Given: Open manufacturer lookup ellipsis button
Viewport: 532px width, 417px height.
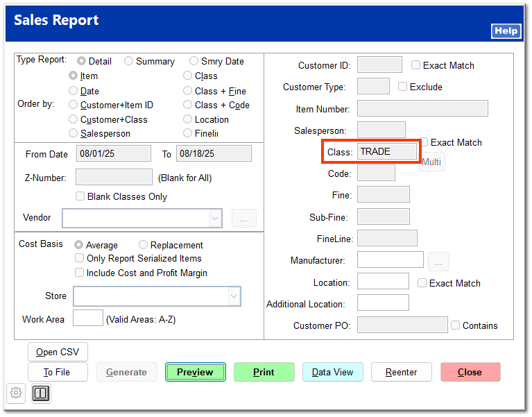Looking at the screenshot, I should tap(438, 262).
